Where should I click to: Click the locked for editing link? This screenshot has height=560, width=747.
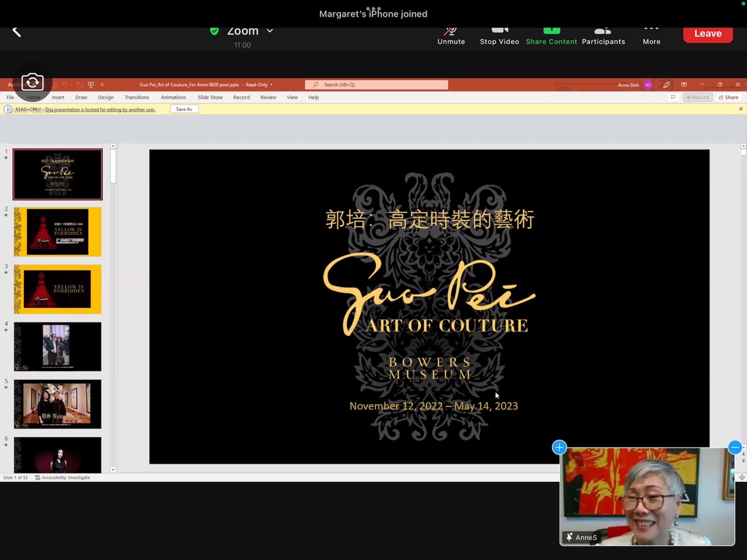100,109
